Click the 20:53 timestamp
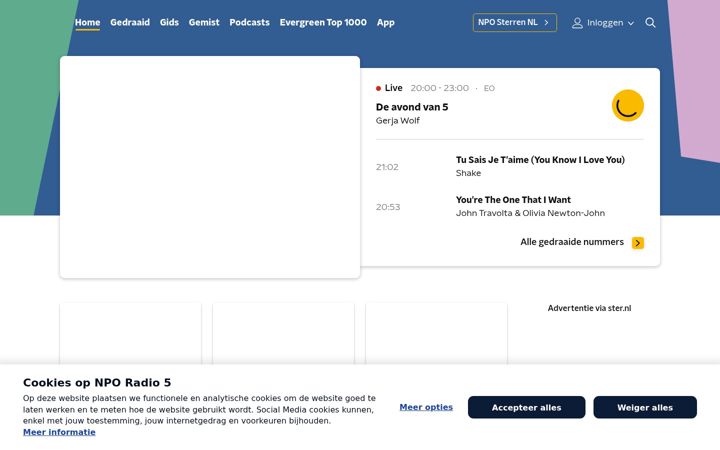The height and width of the screenshot is (450, 720). (x=388, y=207)
